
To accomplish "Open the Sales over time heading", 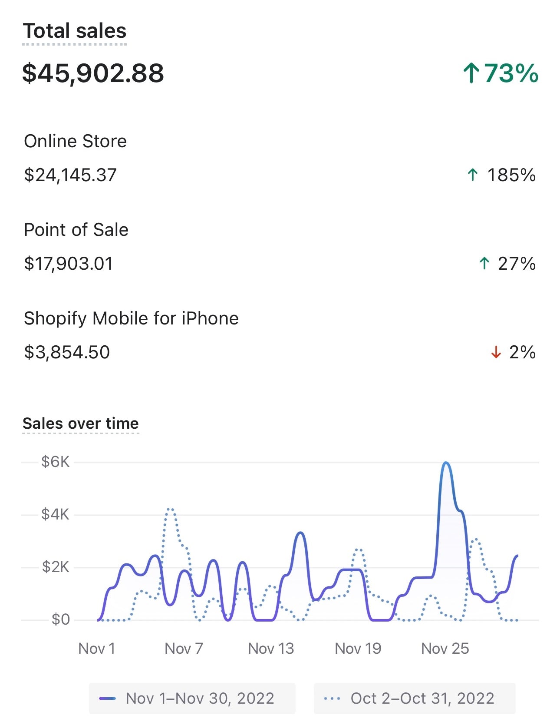I will pos(81,424).
